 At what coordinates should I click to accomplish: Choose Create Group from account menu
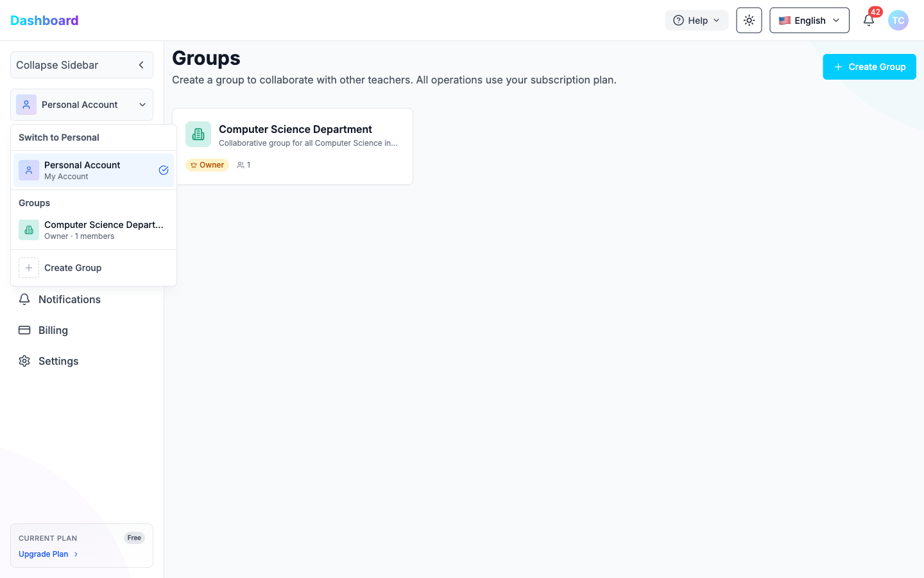(73, 268)
